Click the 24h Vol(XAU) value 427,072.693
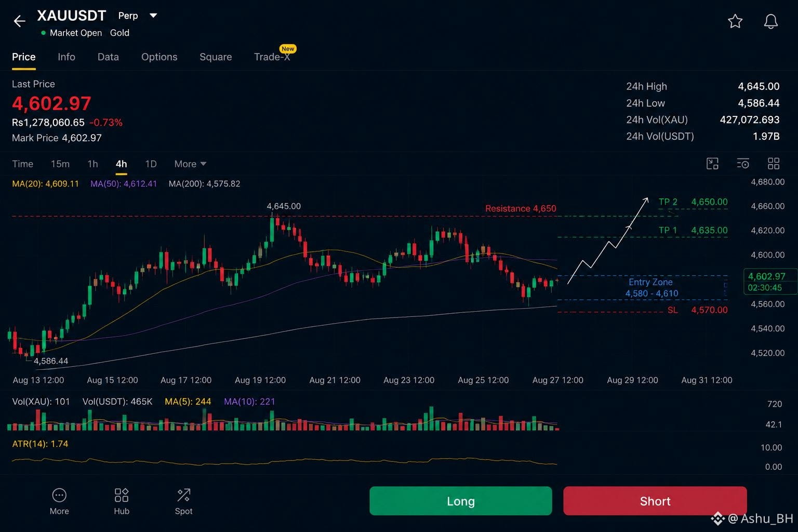The width and height of the screenshot is (798, 532). (750, 119)
